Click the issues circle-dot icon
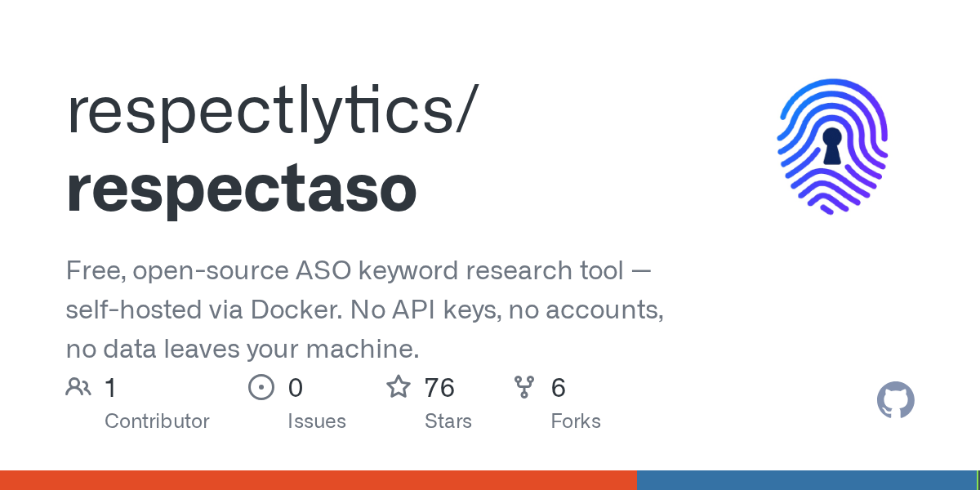This screenshot has height=490, width=980. (x=261, y=387)
